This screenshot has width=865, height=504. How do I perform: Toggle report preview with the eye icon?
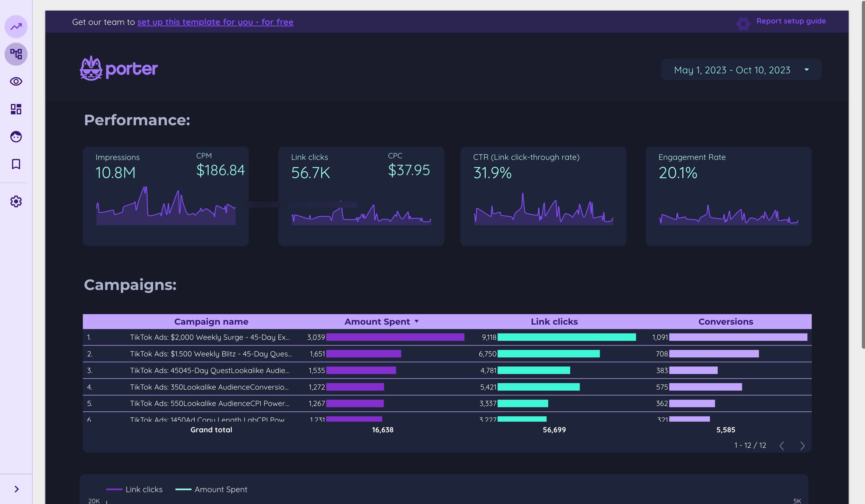[16, 82]
